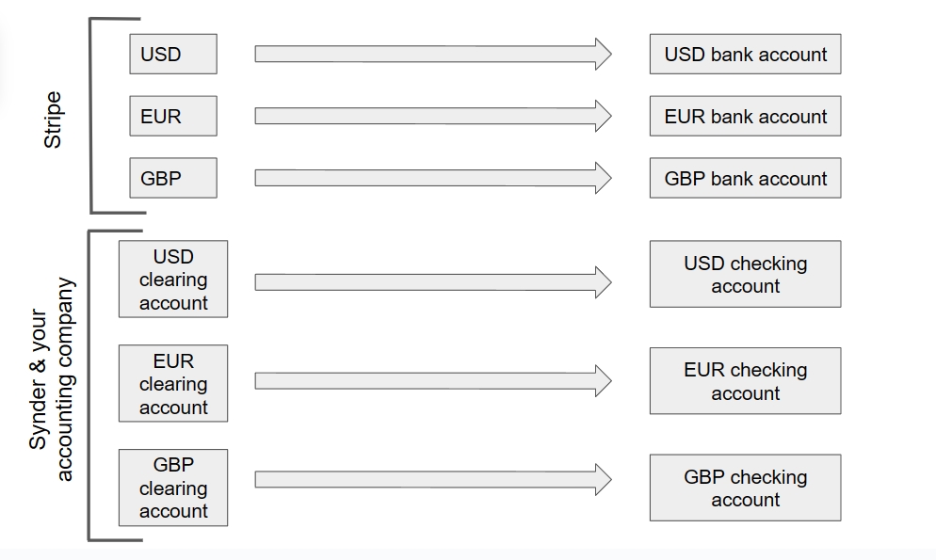Click the EUR bank account box
The height and width of the screenshot is (560, 936).
745,117
